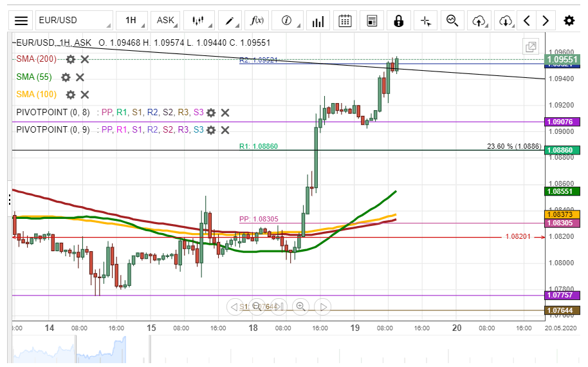Click the zoom out magnifier button
Viewport: 588px width, 367px height.
257,306
